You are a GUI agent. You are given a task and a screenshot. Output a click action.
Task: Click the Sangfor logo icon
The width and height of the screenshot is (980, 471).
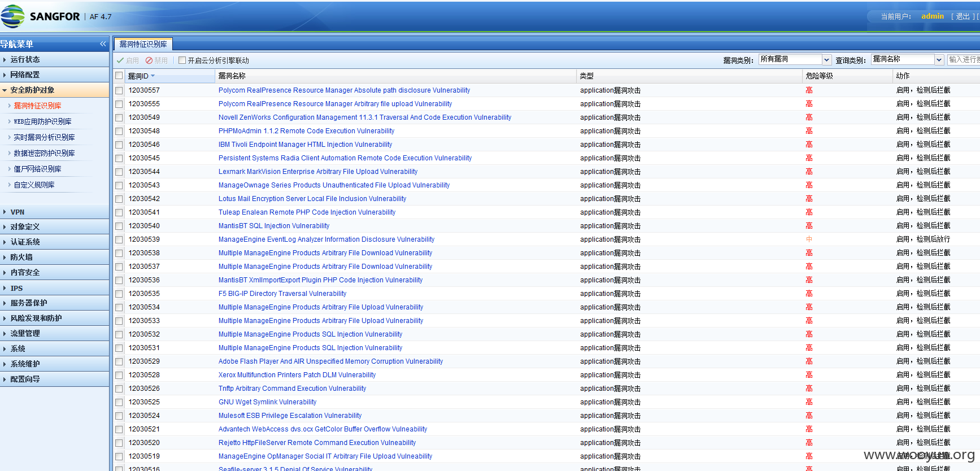click(12, 16)
